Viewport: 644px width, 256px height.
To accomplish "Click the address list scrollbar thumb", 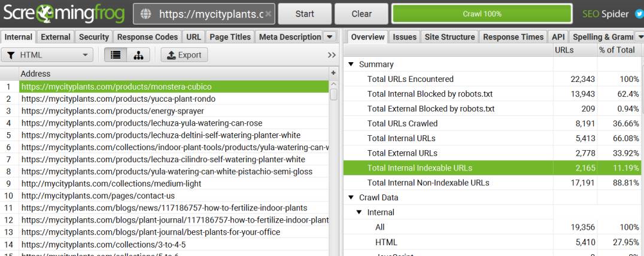I will coord(333,95).
